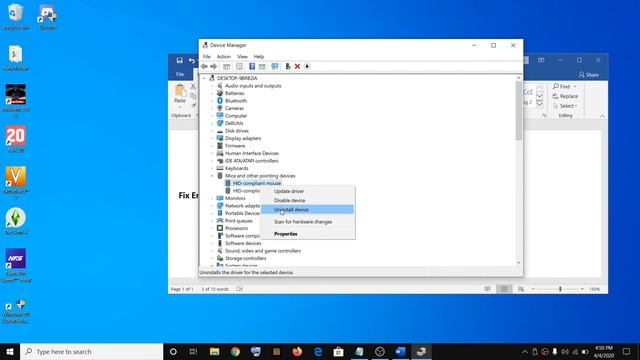Click the Forward arrow in Device Manager toolbar
This screenshot has height=360, width=640.
tap(213, 67)
